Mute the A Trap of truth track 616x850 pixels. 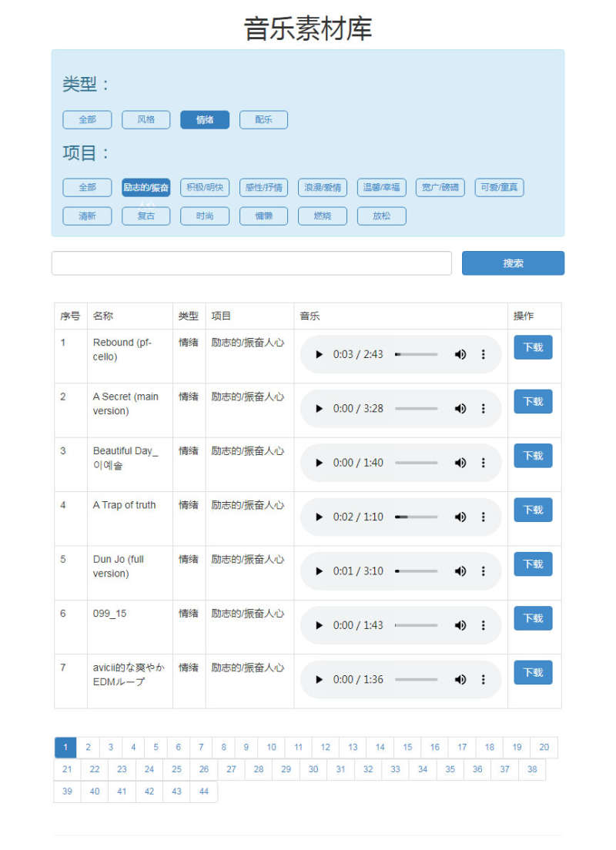pyautogui.click(x=460, y=517)
